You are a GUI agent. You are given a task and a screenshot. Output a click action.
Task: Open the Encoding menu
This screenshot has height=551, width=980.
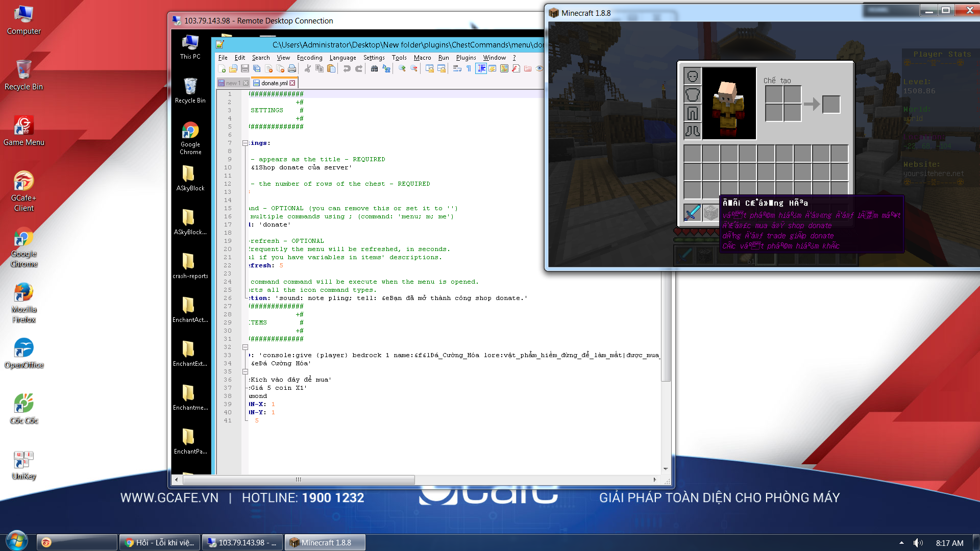click(x=309, y=58)
